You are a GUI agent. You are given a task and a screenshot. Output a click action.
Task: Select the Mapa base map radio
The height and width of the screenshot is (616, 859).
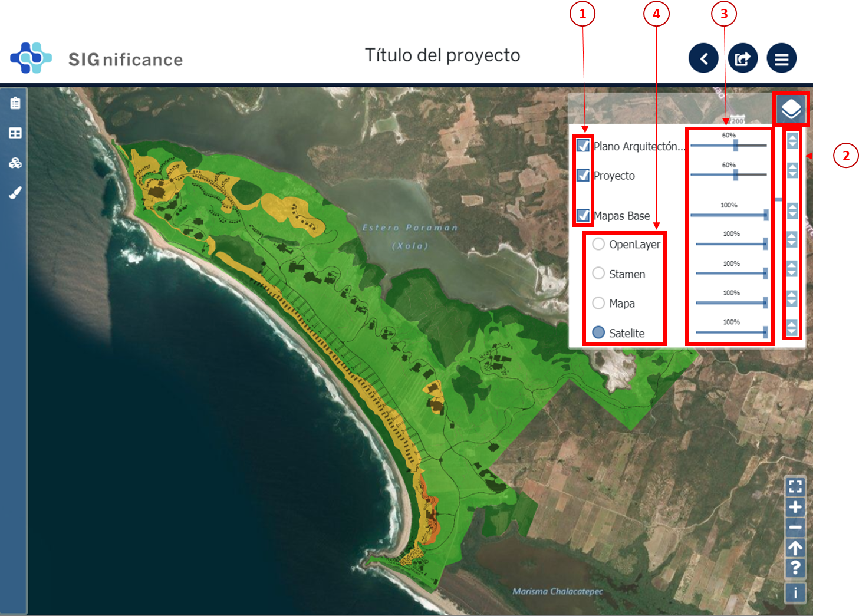(x=598, y=303)
